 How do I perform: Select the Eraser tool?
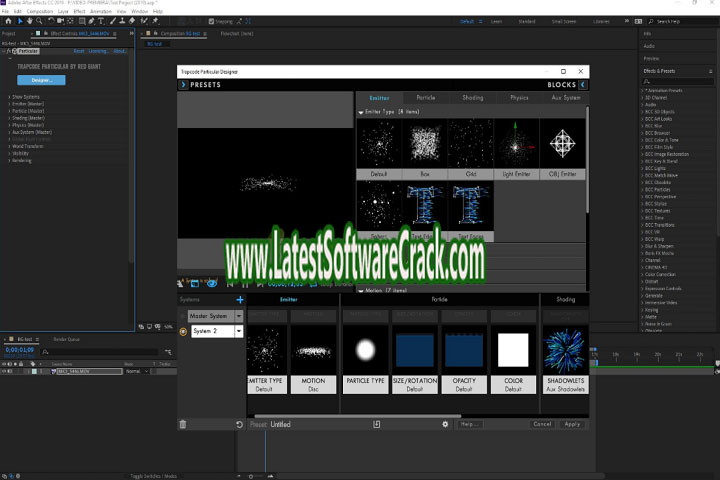pyautogui.click(x=132, y=21)
